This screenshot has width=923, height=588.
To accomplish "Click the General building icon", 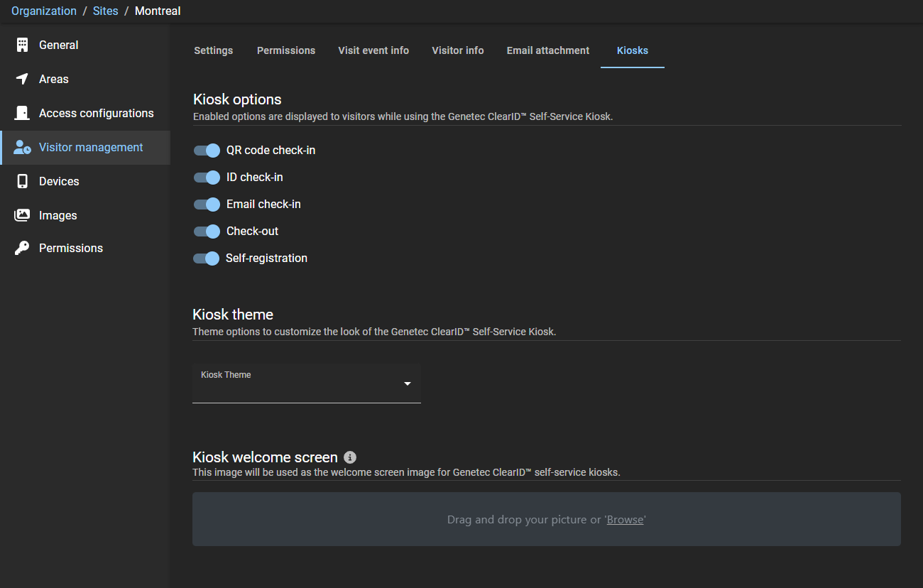I will point(22,45).
